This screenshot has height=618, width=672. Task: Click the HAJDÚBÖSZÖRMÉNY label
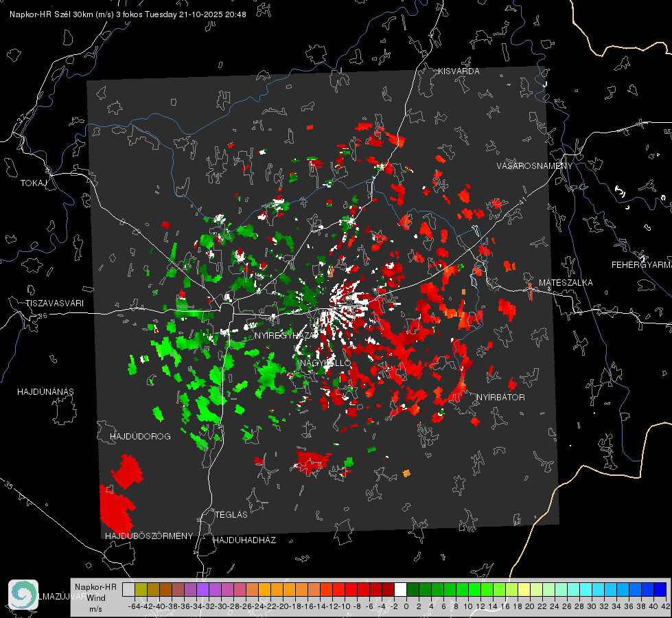coord(149,536)
